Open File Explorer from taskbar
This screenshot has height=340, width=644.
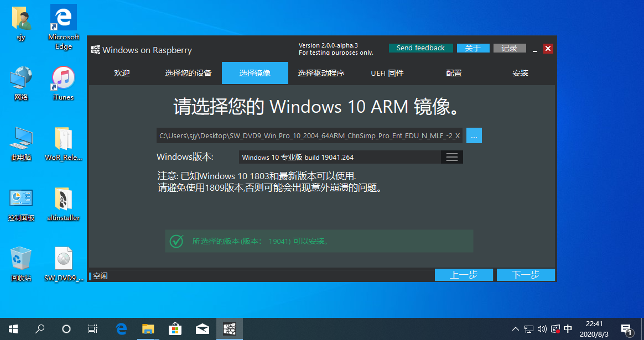(148, 329)
